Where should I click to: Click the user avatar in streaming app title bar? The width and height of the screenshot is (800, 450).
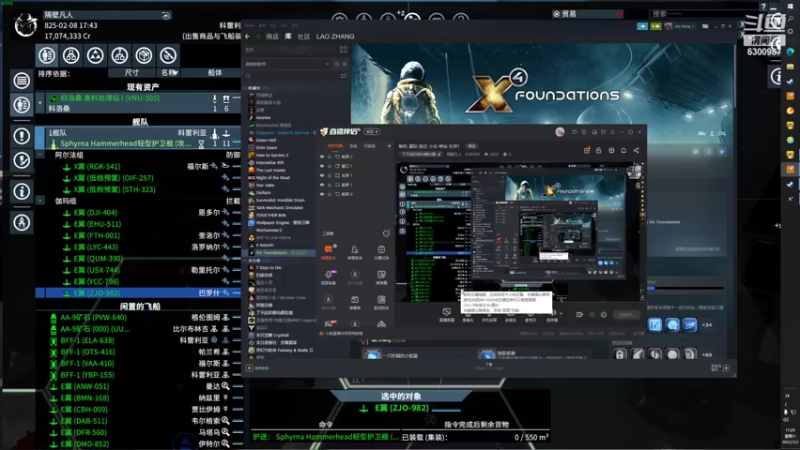point(560,132)
